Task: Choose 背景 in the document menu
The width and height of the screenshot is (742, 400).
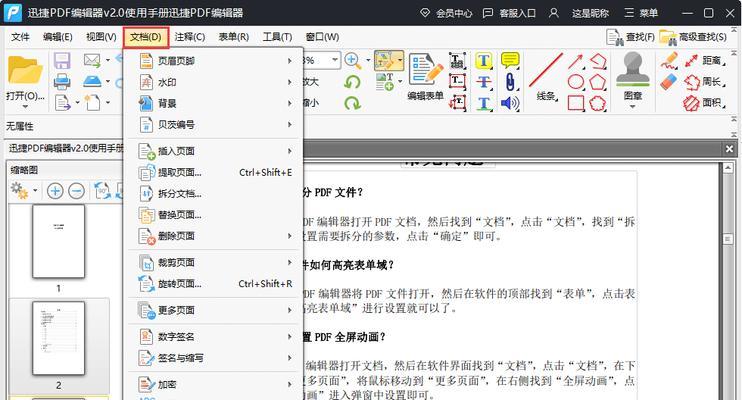Action: click(x=213, y=104)
